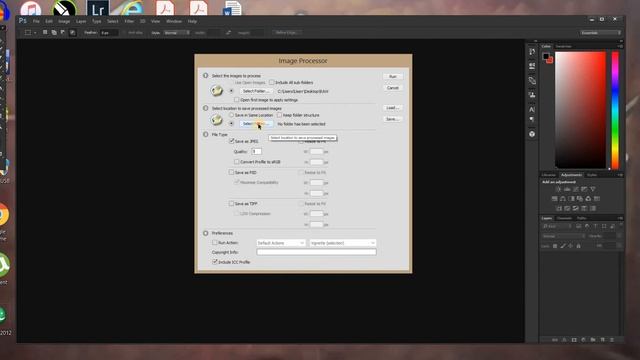Click the Run button in Image Processor

[x=393, y=77]
